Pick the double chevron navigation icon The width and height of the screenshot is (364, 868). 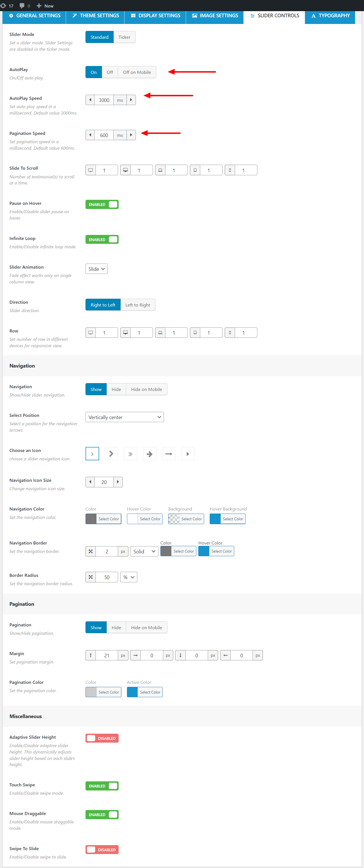130,454
